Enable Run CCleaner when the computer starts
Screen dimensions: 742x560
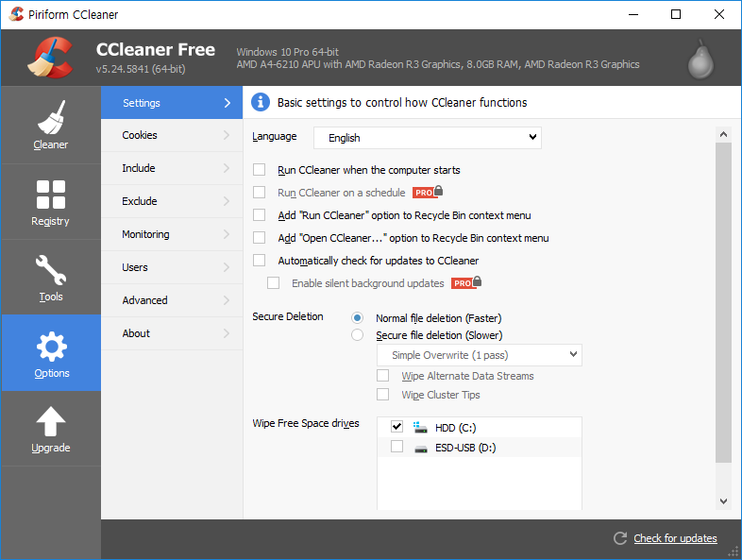pos(259,169)
